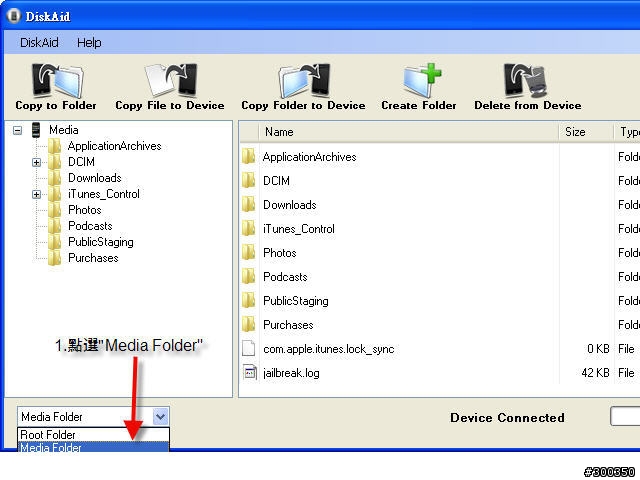Choose Root Folder from the dropdown list
Screen dimensions: 640x480
pos(93,434)
